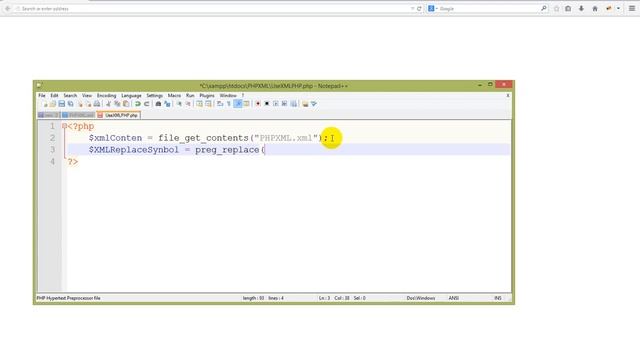Viewport: 640px width, 360px height.
Task: Click the Replace toolbar icon
Action: click(167, 104)
